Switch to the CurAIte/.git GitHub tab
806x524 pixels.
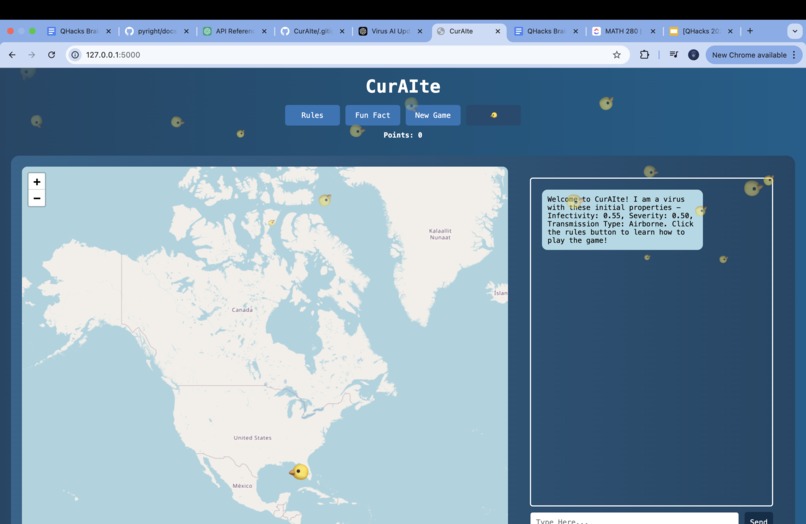coord(312,31)
